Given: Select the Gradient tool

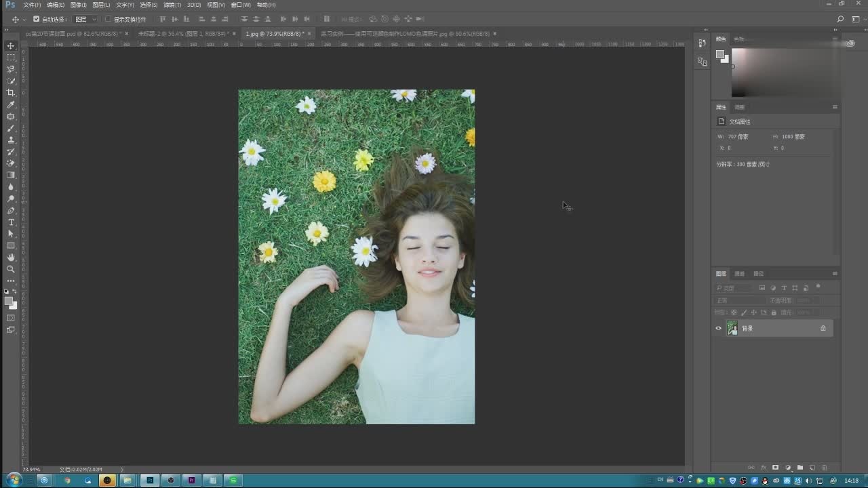Looking at the screenshot, I should [11, 175].
